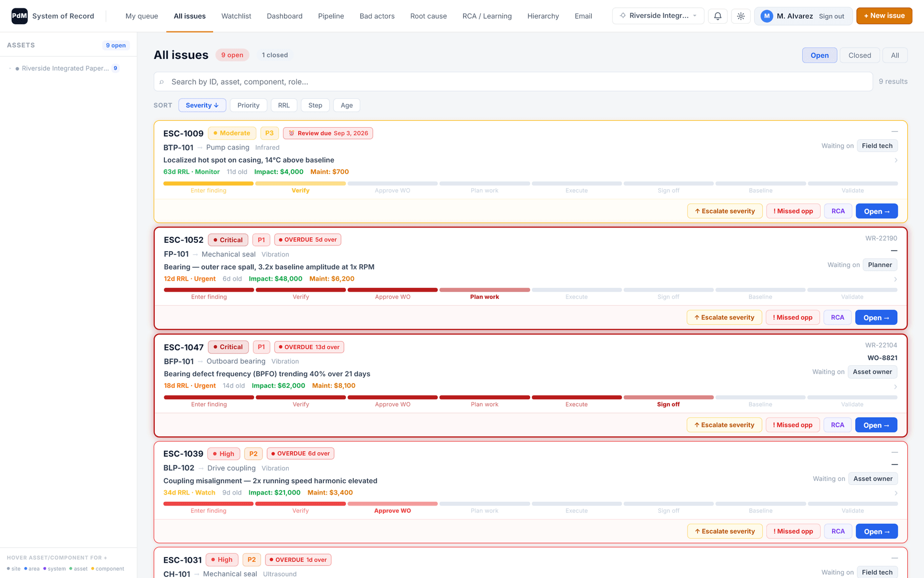The image size is (924, 578).
Task: Click the P1 priority badge on ESC-1052
Action: [x=261, y=240]
